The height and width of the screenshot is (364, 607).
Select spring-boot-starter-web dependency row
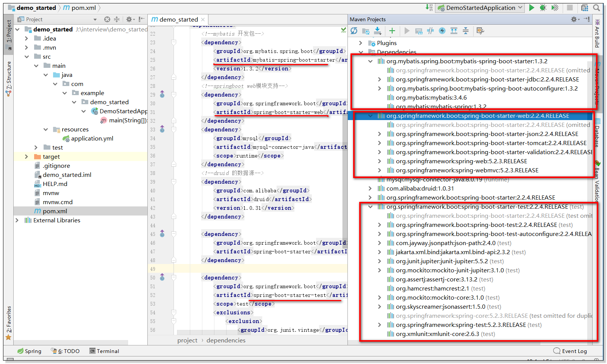(x=470, y=116)
